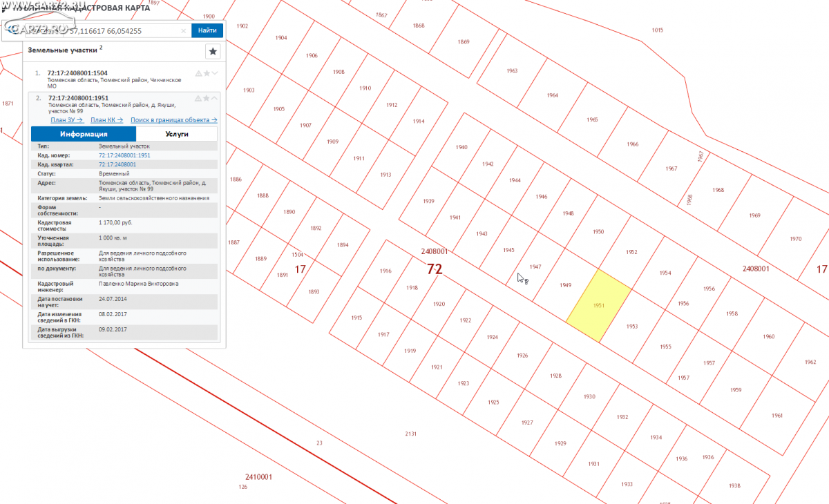Click the large region number 72 on the map

[x=435, y=269]
